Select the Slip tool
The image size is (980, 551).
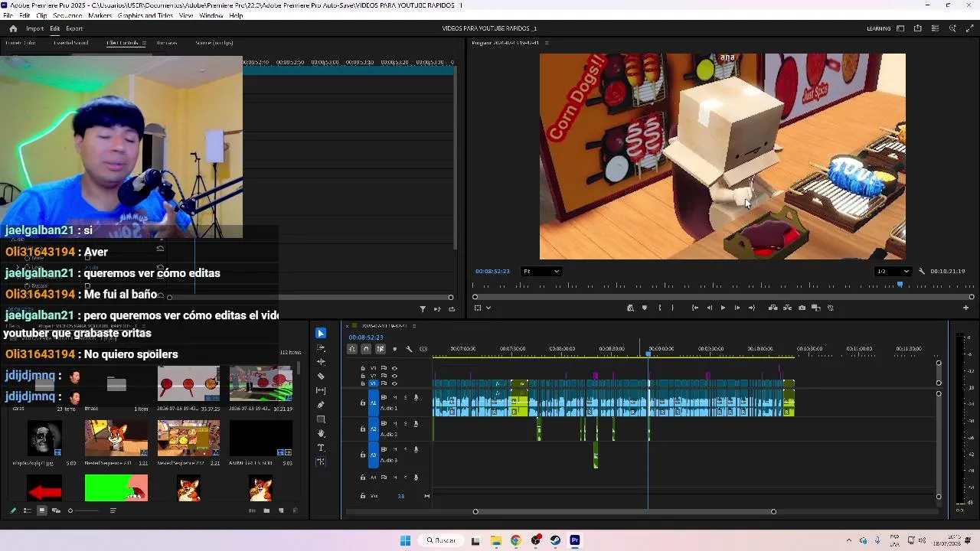coord(321,390)
